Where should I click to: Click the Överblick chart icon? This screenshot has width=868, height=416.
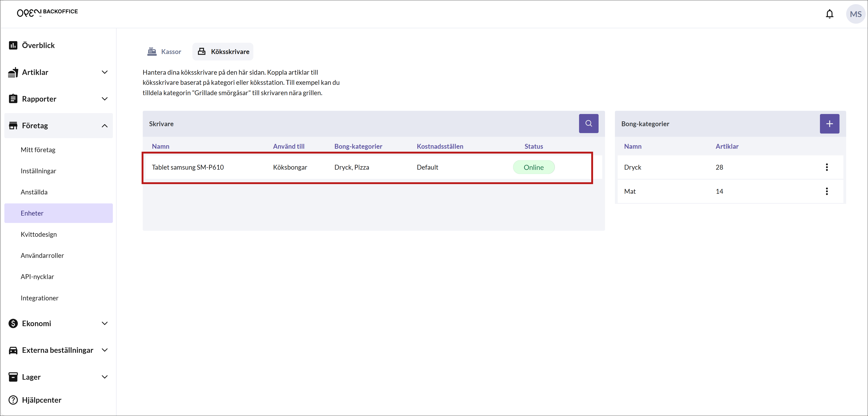(13, 45)
